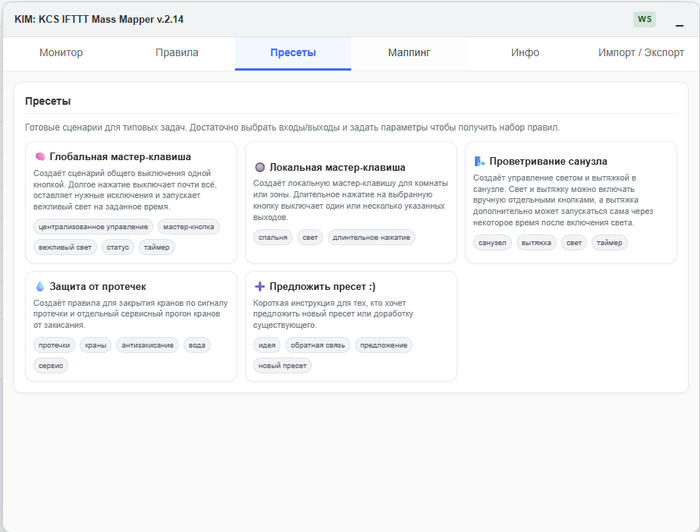Choose the Защита от протечек preset

[x=131, y=326]
